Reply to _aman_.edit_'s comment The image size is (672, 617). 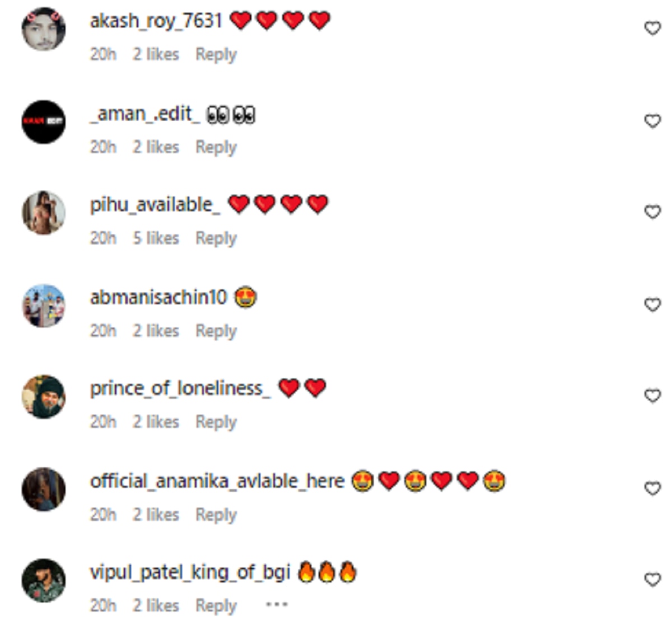(x=216, y=148)
